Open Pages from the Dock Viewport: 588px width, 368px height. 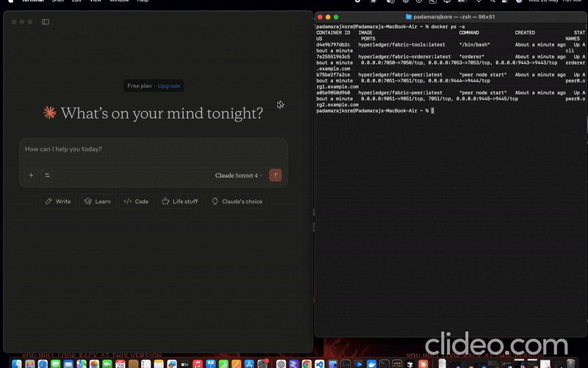pyautogui.click(x=236, y=364)
